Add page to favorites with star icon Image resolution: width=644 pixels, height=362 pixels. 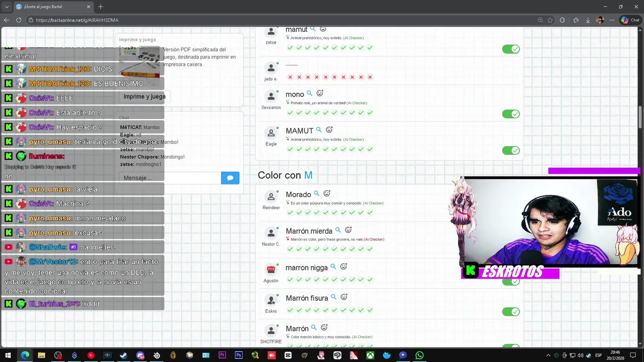coord(550,20)
